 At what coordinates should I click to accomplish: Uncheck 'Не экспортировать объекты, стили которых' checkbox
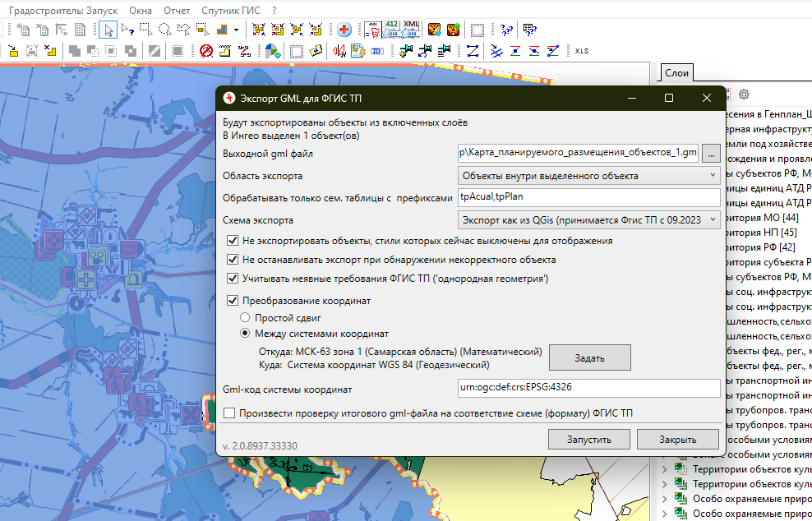pyautogui.click(x=233, y=241)
